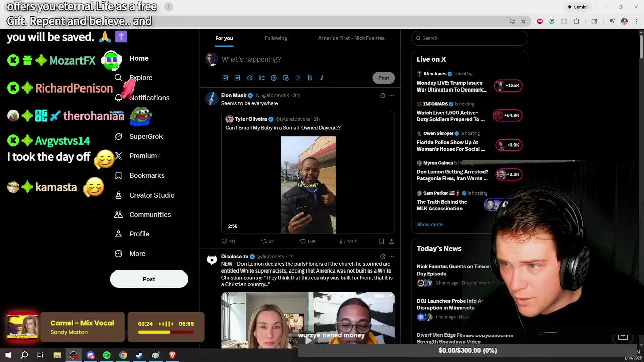Screen dimensions: 644x362
Task: Click the large white Post button in sidebar
Action: (149, 279)
